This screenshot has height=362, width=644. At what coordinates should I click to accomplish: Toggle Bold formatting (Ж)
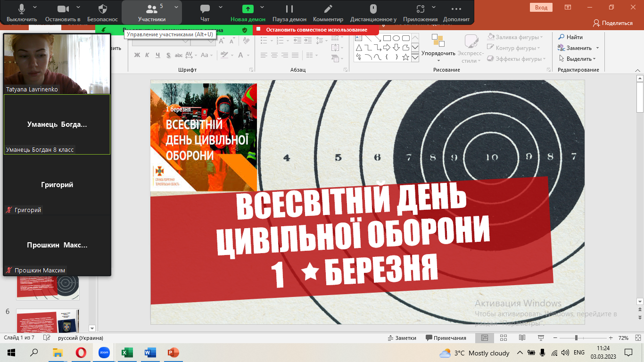pyautogui.click(x=137, y=55)
